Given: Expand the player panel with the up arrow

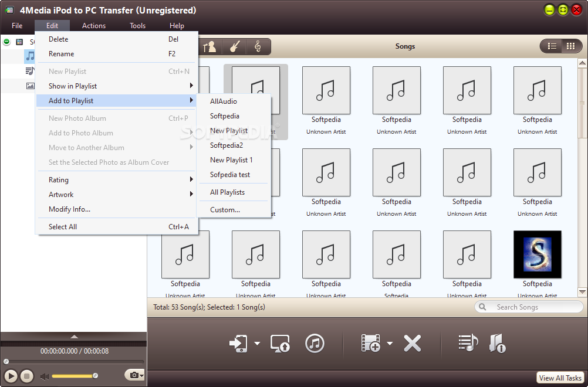Looking at the screenshot, I should click(75, 337).
